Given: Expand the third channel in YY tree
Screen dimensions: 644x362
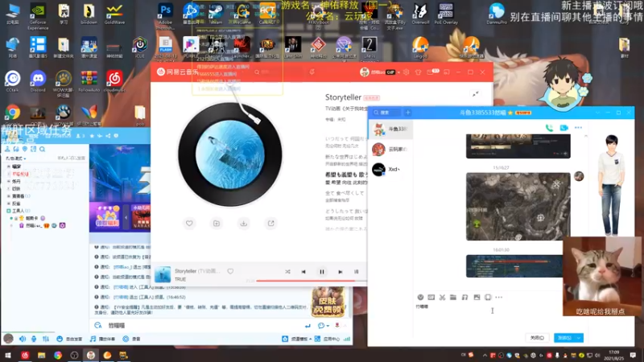Looking at the screenshot, I should tap(9, 182).
